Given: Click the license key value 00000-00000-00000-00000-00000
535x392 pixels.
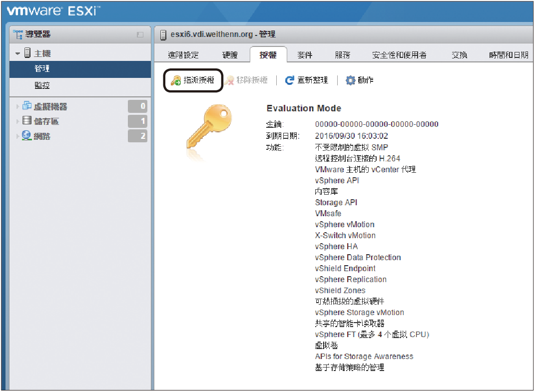Looking at the screenshot, I should tap(377, 124).
